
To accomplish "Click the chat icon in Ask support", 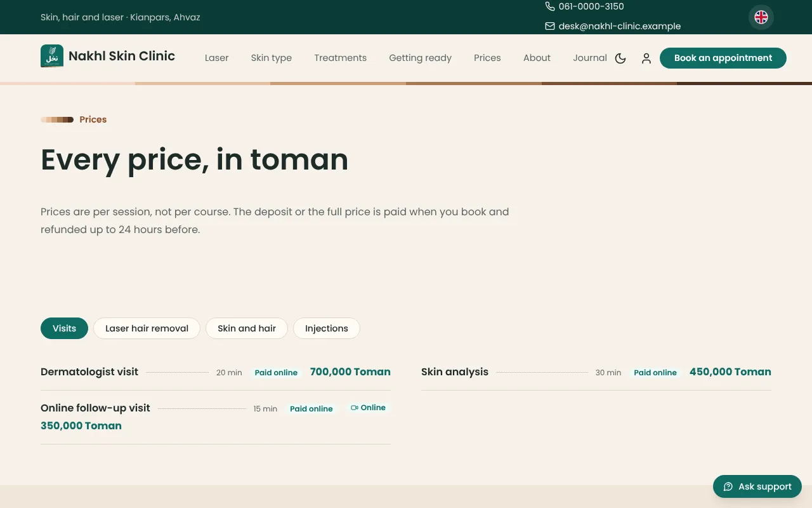I will 728,486.
